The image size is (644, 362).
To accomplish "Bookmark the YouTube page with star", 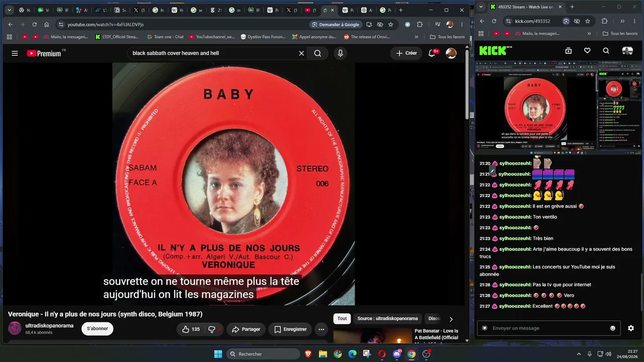I will pyautogui.click(x=390, y=24).
